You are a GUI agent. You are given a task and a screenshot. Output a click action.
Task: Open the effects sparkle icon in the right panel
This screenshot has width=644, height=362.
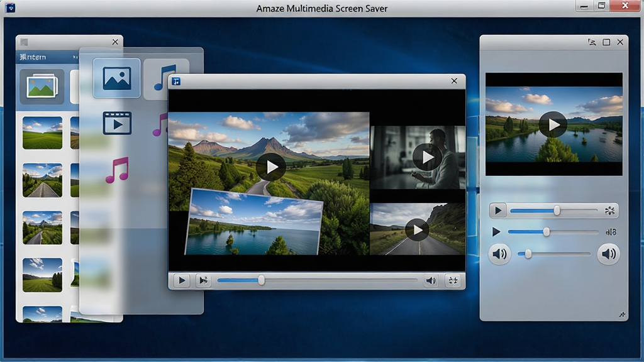tap(610, 211)
